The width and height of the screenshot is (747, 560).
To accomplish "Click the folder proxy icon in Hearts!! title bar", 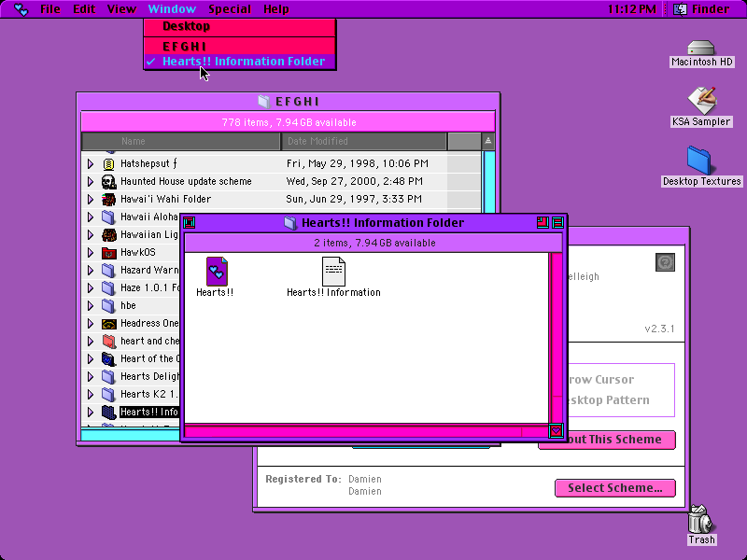I will point(290,223).
